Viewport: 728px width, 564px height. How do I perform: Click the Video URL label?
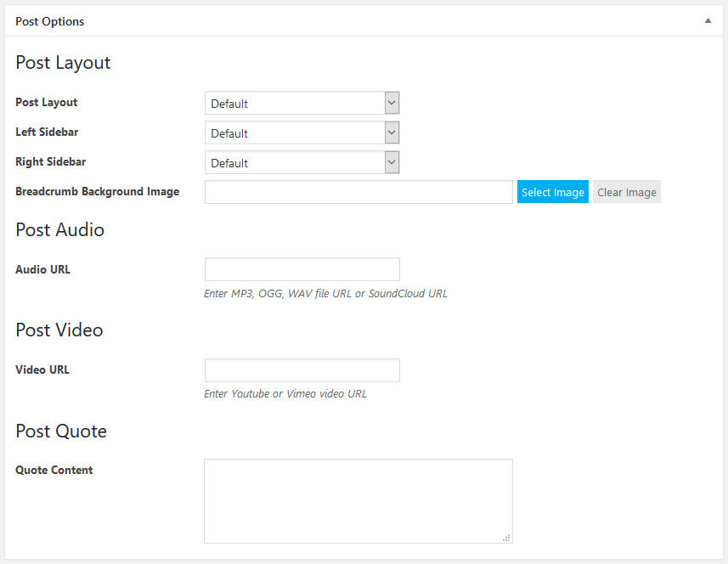tap(42, 370)
